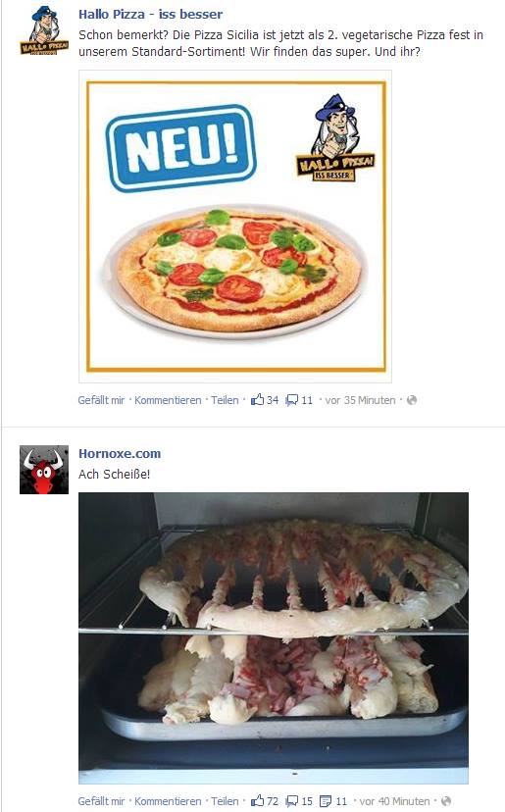
Task: Click the globe privacy icon on Hallo Pizza post
Action: pos(412,400)
